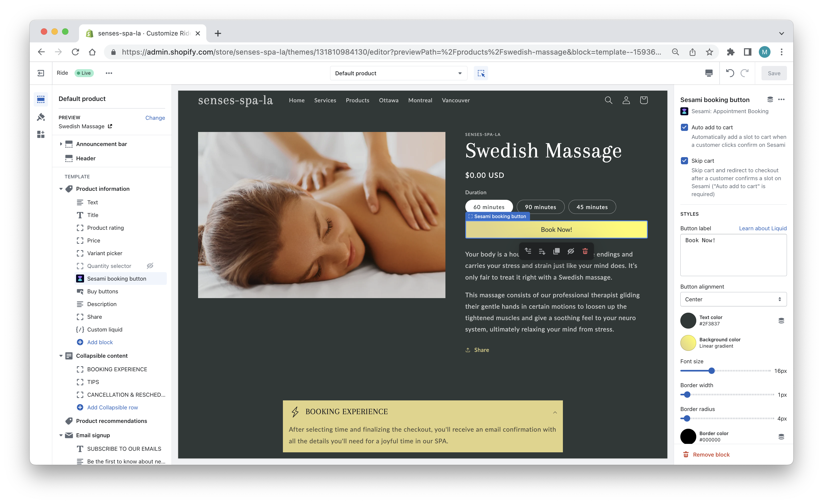The width and height of the screenshot is (823, 504).
Task: Click Add block in Product information
Action: (100, 342)
